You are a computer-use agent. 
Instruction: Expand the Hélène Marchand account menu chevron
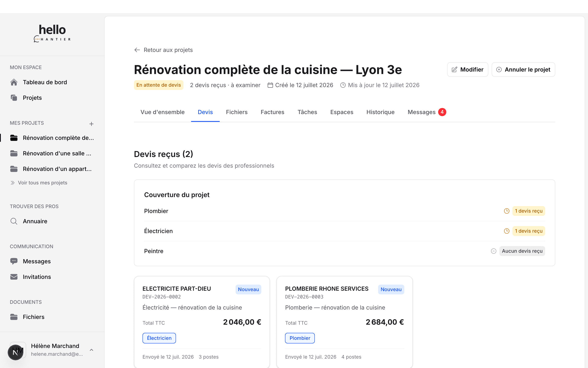coord(91,350)
